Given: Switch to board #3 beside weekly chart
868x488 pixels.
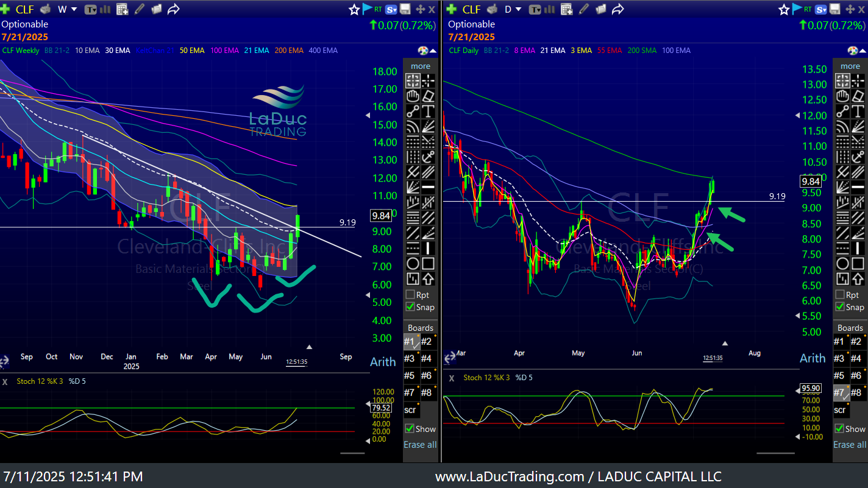Looking at the screenshot, I should [411, 359].
